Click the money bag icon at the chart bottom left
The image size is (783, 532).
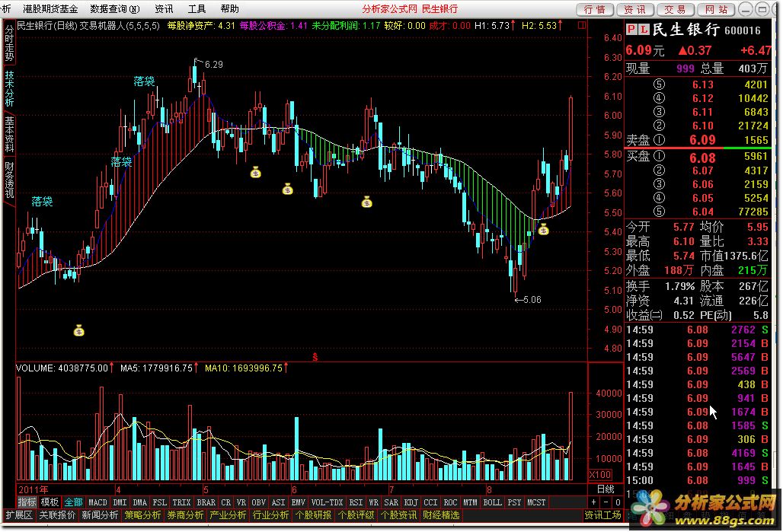pyautogui.click(x=79, y=330)
